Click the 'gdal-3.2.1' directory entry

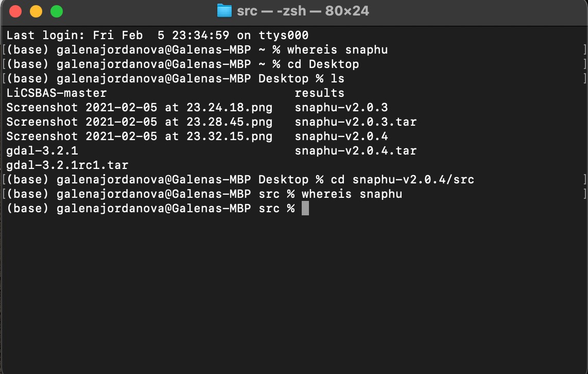[x=42, y=151]
